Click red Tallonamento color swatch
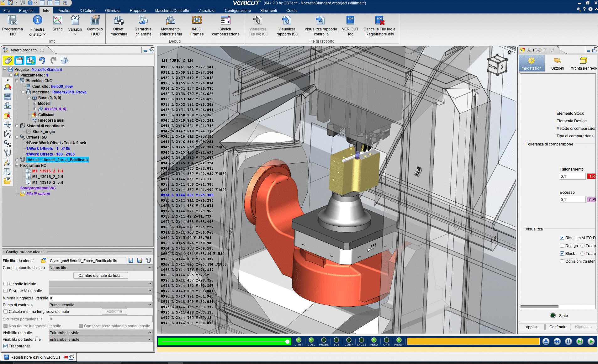 click(591, 177)
